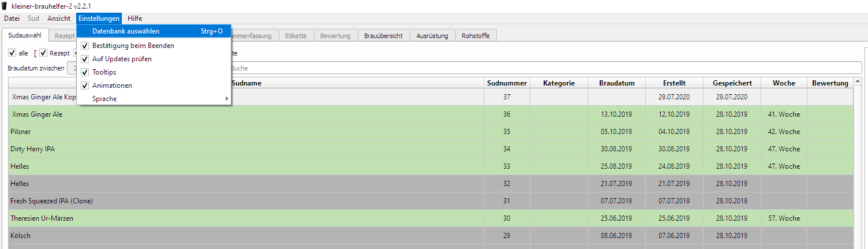Screen dimensions: 868x249
Task: Switch to the Ausrüstung tab
Action: point(432,36)
